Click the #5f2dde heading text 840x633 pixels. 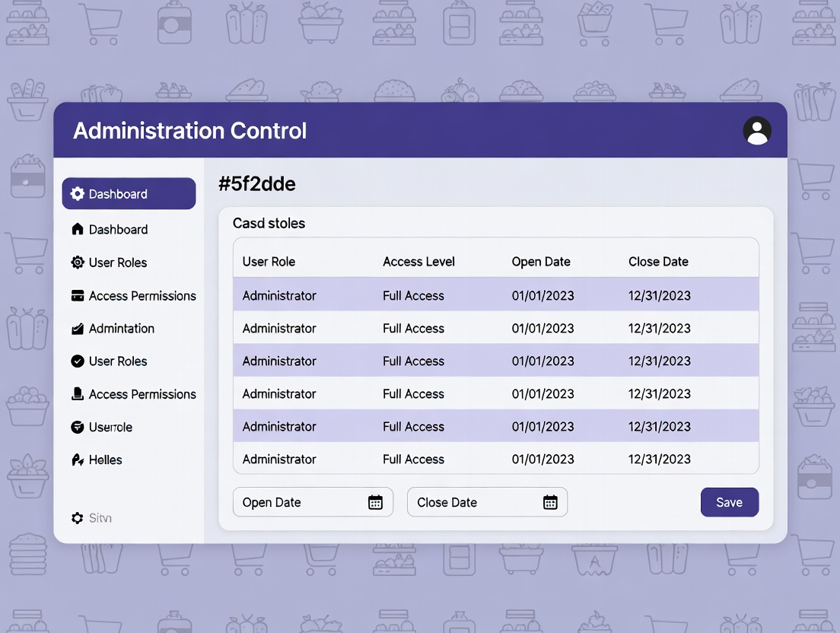click(256, 183)
